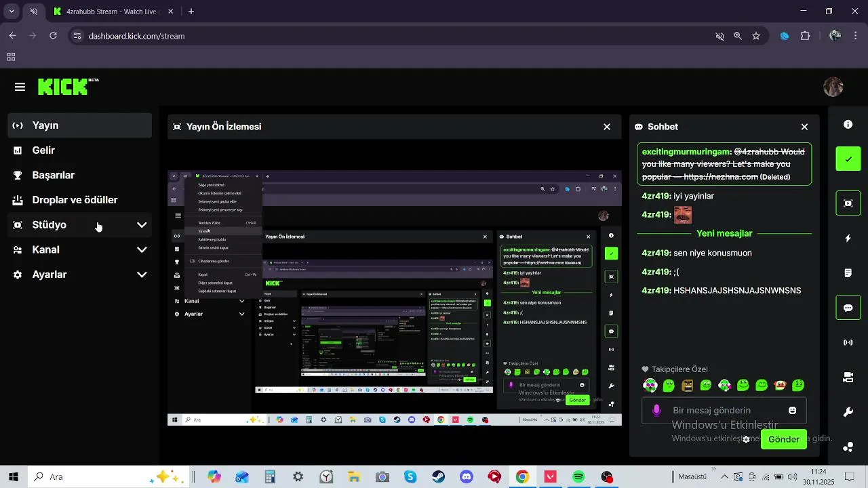Open site information icon in address bar
Image resolution: width=868 pixels, height=488 pixels.
click(77, 36)
